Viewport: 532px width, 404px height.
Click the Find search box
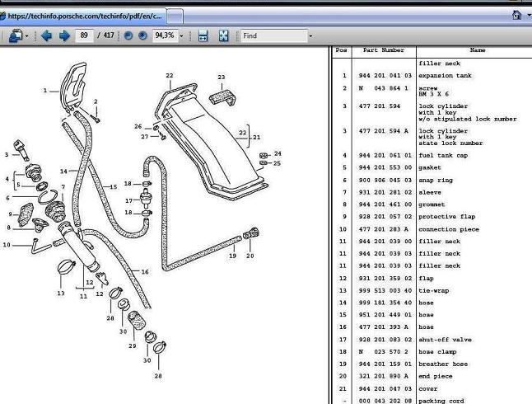pyautogui.click(x=272, y=36)
